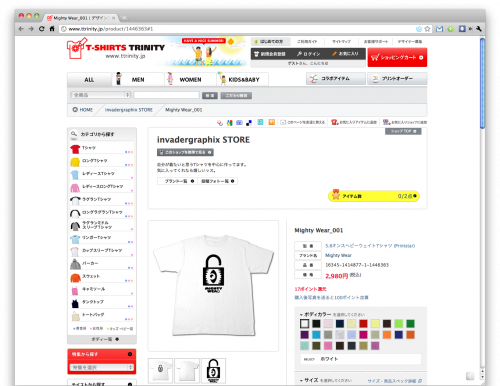Open the wrench settings menu icon
The height and width of the screenshot is (386, 500).
[479, 29]
